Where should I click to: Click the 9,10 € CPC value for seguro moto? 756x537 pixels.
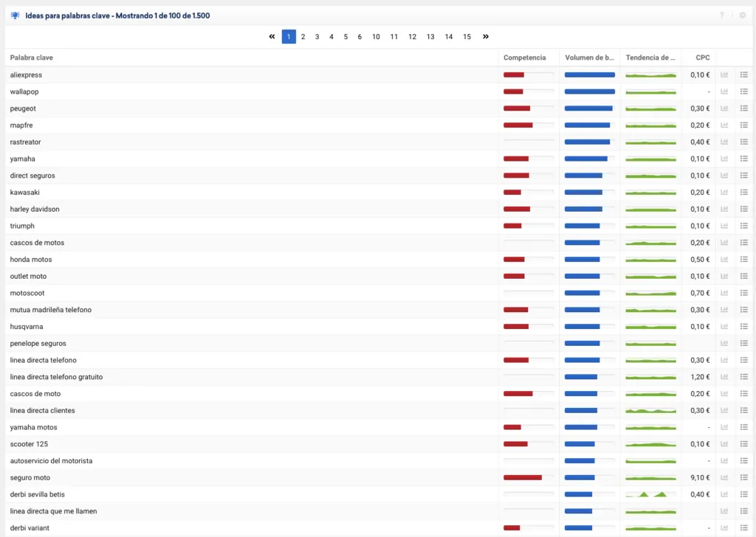click(700, 478)
